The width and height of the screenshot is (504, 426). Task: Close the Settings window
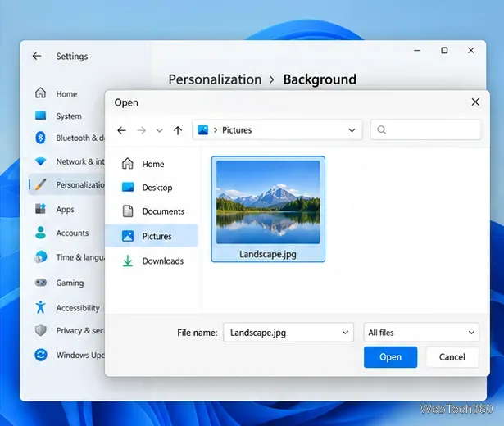coord(471,51)
